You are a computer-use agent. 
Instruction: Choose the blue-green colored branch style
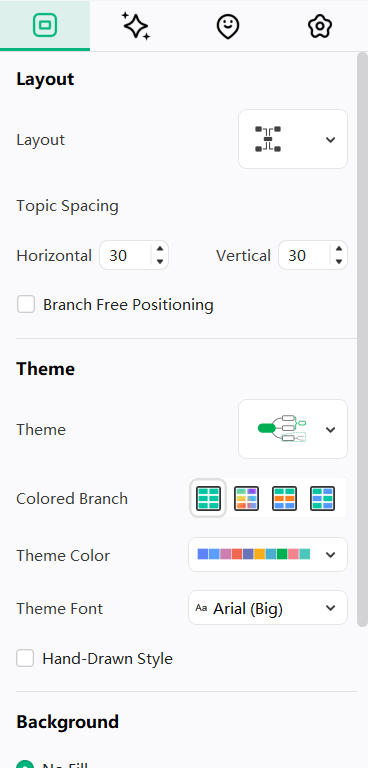pos(322,499)
